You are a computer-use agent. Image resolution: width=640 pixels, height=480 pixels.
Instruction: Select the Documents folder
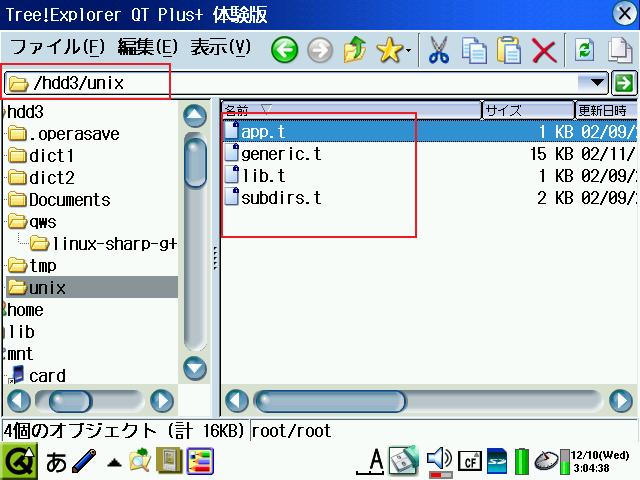click(x=60, y=200)
